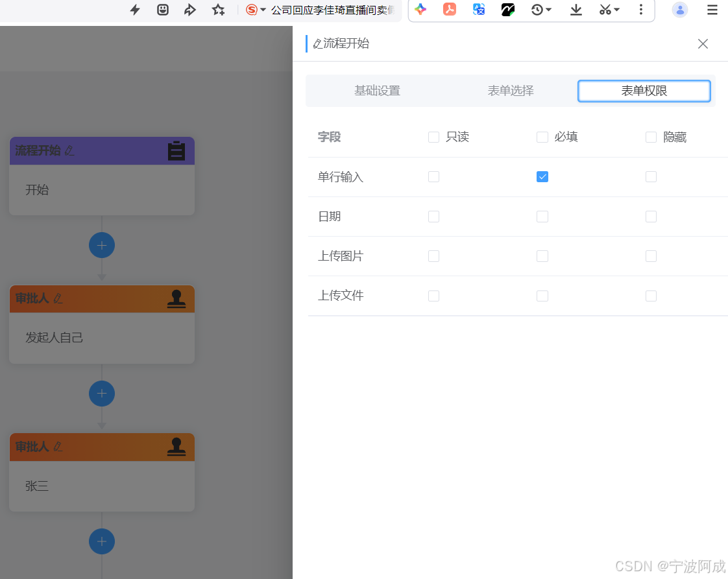Click the translate extension icon
728x579 pixels.
coord(479,9)
